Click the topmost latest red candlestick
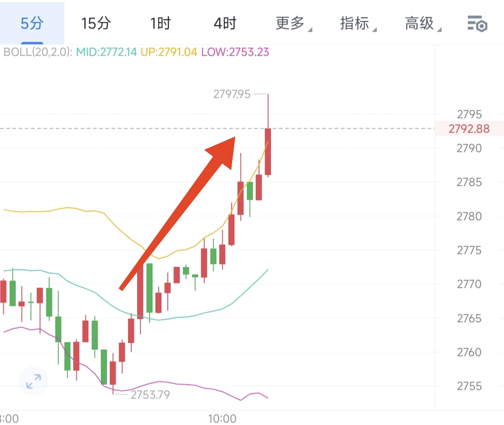The height and width of the screenshot is (425, 504). (x=268, y=151)
